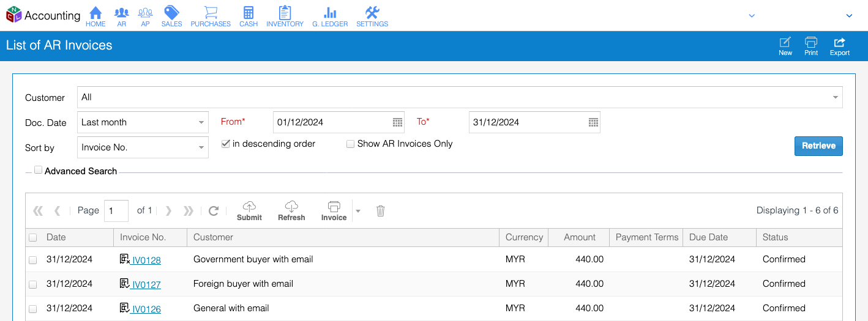Print the AR invoice list

point(811,46)
